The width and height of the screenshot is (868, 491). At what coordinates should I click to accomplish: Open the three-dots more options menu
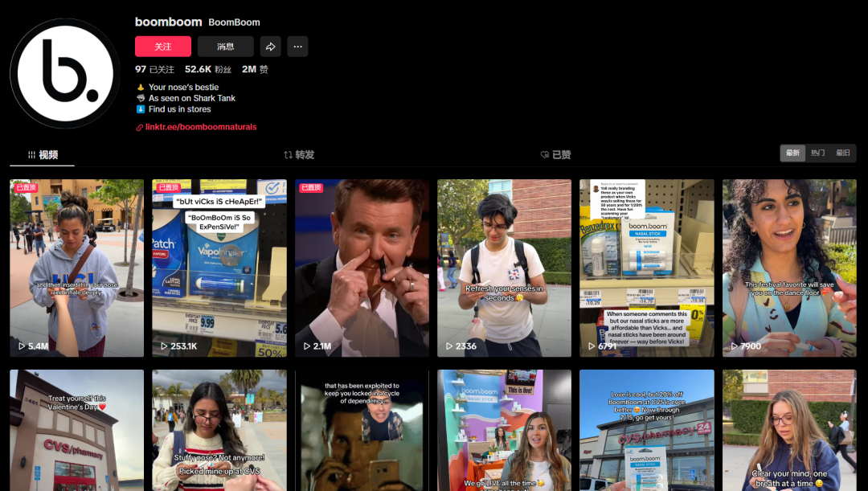coord(298,47)
